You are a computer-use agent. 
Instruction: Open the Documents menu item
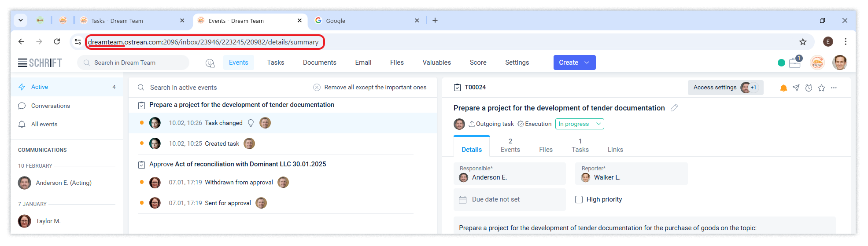pos(319,62)
